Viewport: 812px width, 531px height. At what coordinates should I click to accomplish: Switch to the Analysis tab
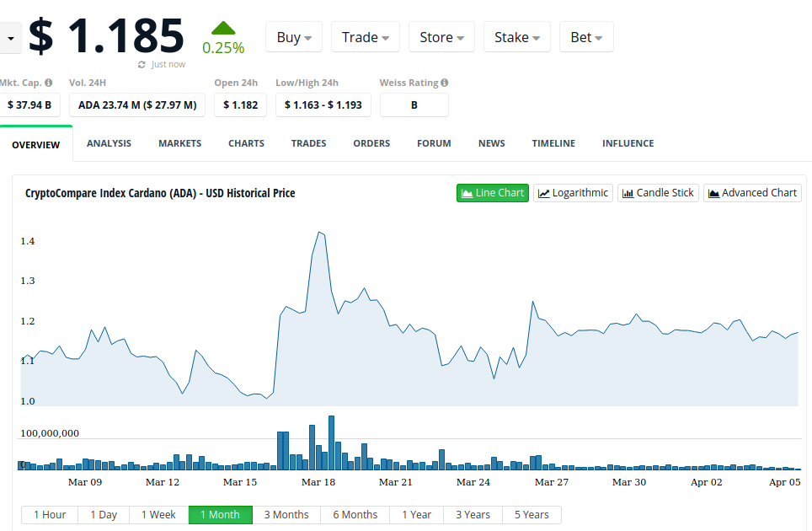point(109,143)
